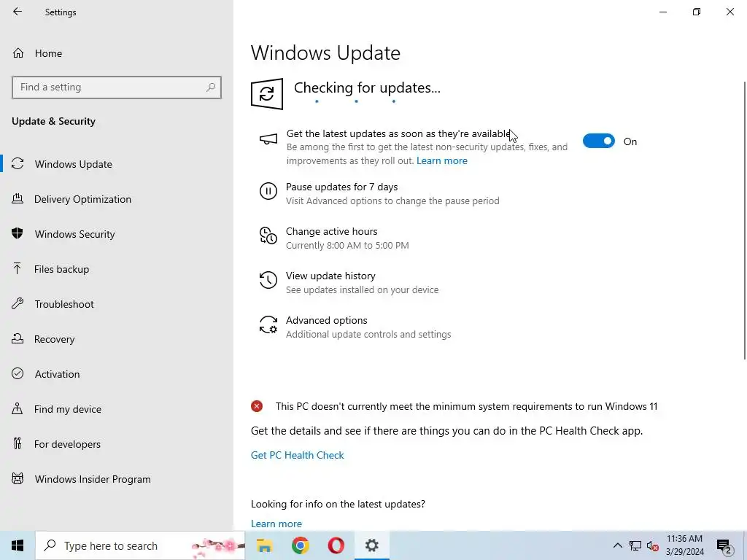Click the megaphone icon beside latest updates
Screen dimensions: 747x560
pos(268,139)
